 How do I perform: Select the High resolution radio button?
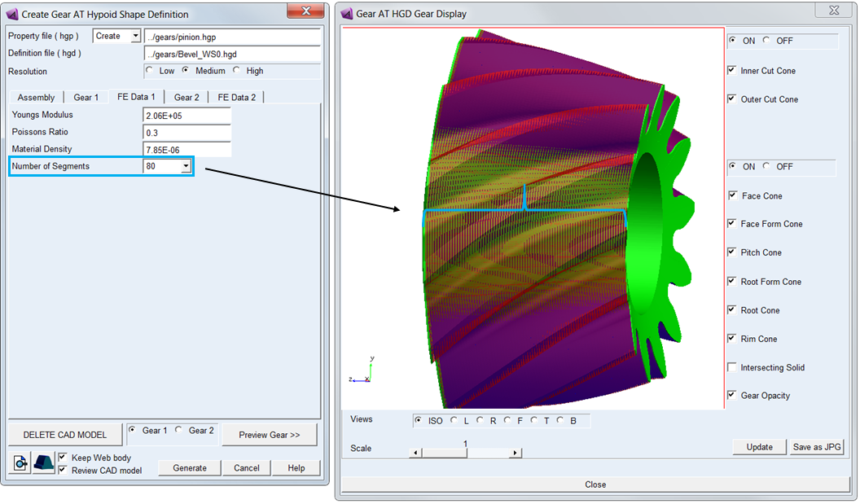236,70
